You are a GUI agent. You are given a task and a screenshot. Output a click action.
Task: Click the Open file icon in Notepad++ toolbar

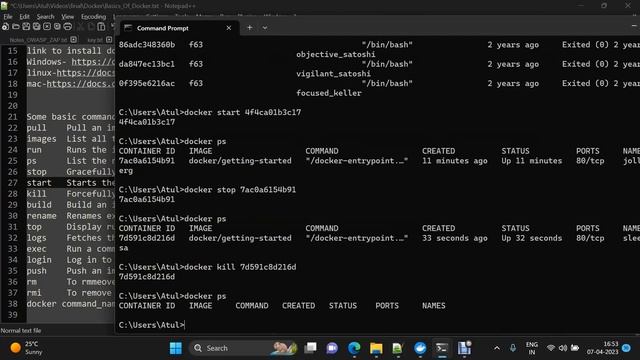click(x=16, y=27)
